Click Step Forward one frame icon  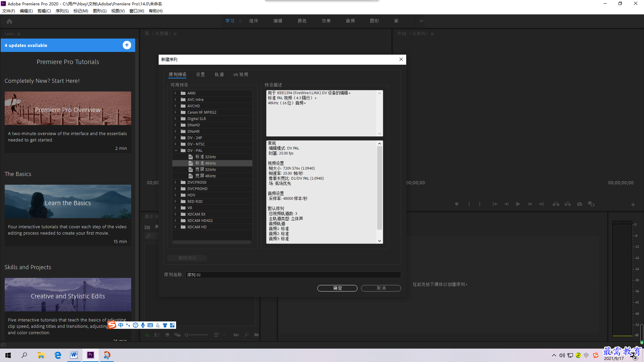(x=530, y=204)
